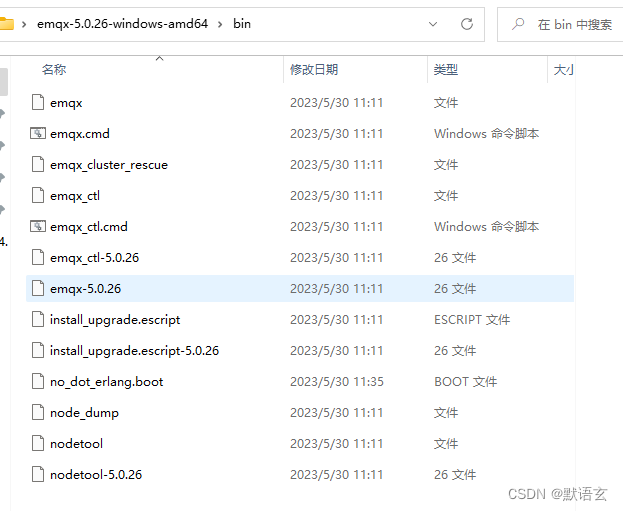Click the emqx_ctl.cmd script icon
Screen dimensions: 623x511
tap(38, 226)
